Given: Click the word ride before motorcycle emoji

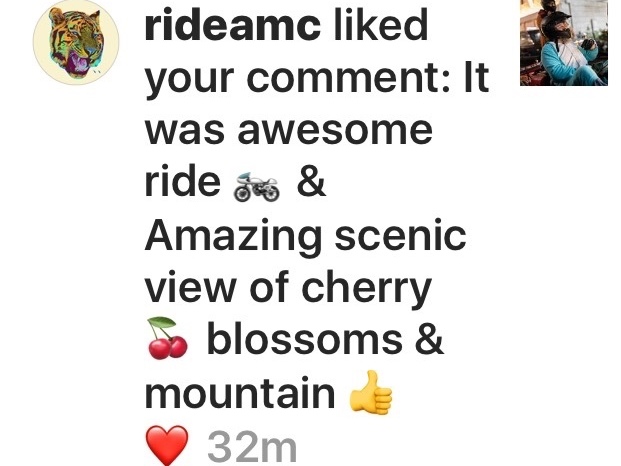Looking at the screenshot, I should [x=183, y=183].
